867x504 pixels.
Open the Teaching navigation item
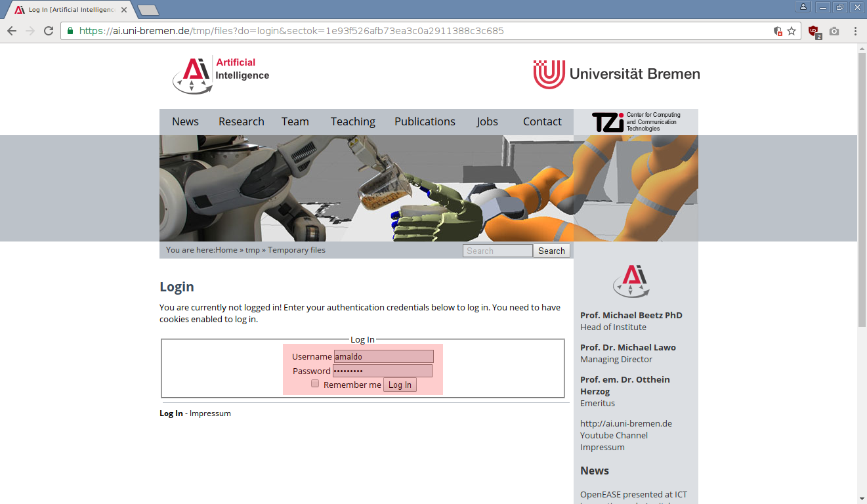point(352,121)
